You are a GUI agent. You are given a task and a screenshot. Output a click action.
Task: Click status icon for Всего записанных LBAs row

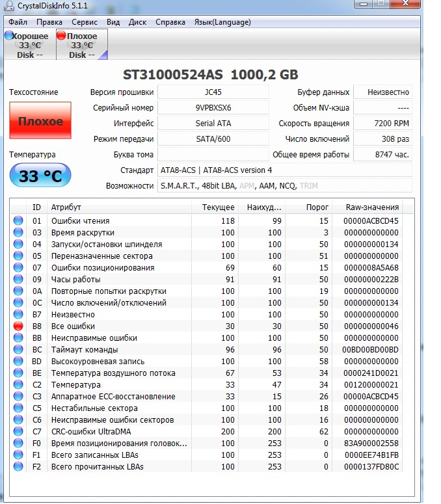(18, 455)
